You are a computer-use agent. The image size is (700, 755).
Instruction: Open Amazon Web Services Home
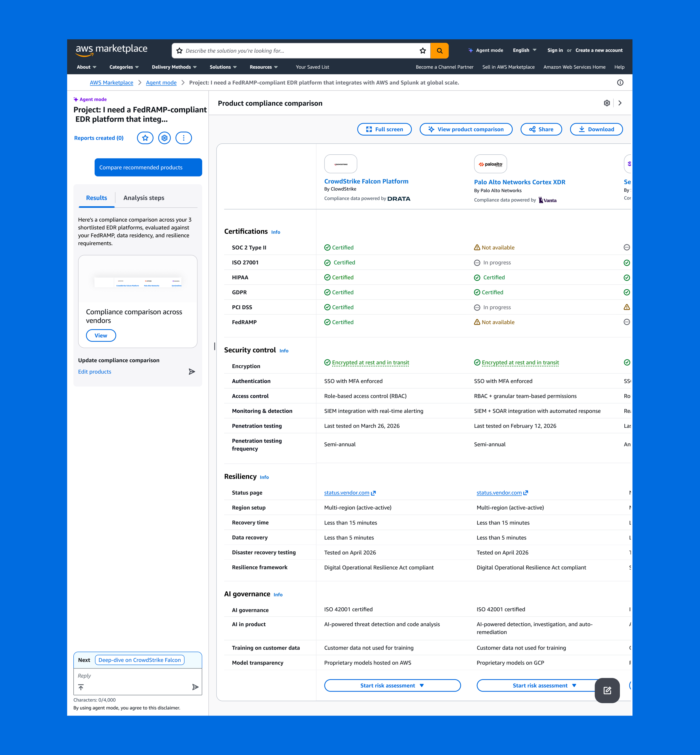(574, 67)
